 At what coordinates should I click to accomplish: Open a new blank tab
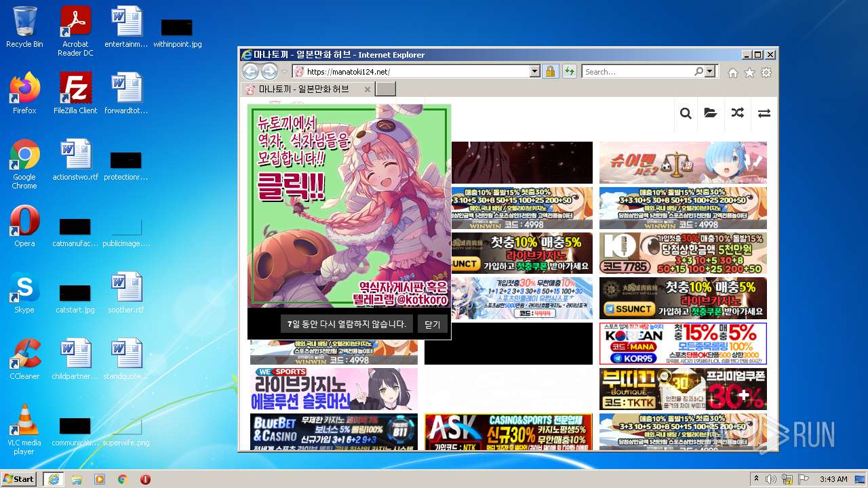(385, 89)
